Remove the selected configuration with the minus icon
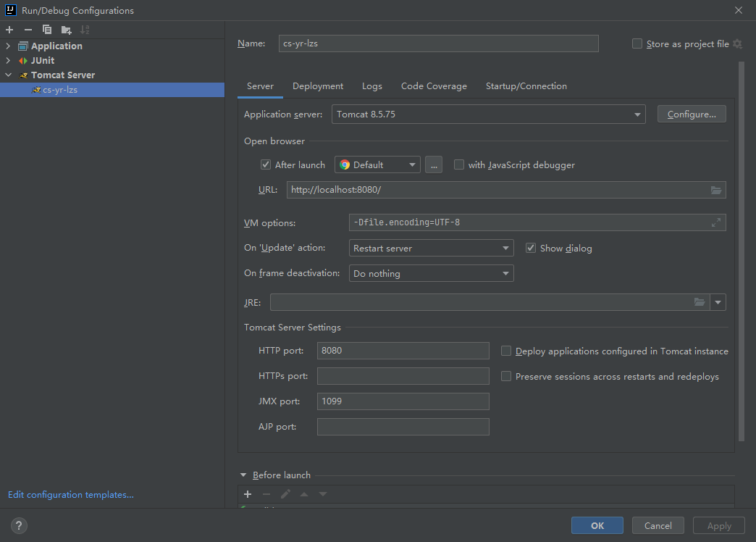This screenshot has height=542, width=756. point(28,30)
